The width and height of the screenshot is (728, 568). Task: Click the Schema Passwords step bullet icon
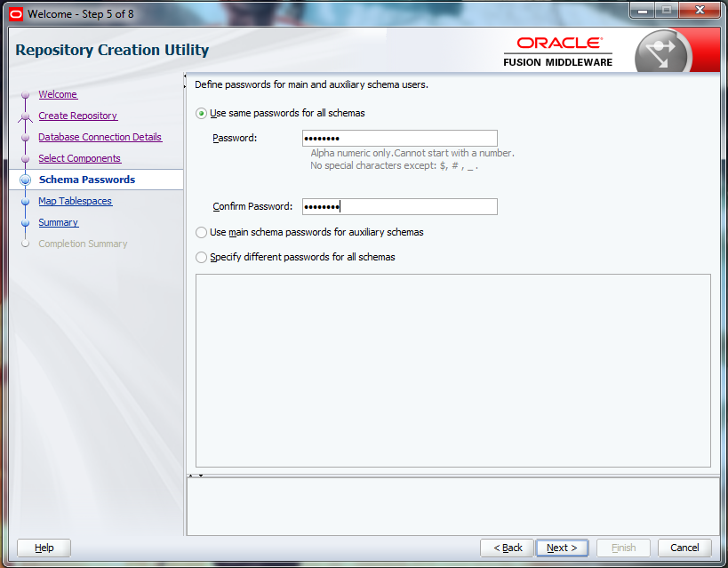[x=26, y=180]
